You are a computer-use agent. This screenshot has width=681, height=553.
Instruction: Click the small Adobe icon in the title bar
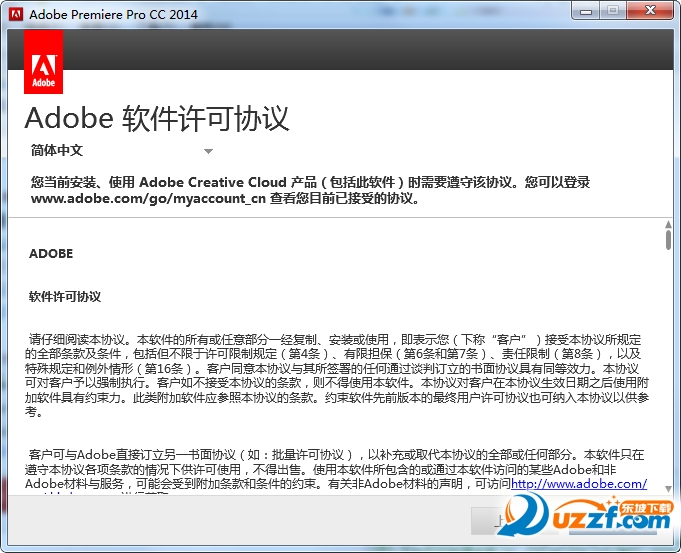[x=16, y=14]
